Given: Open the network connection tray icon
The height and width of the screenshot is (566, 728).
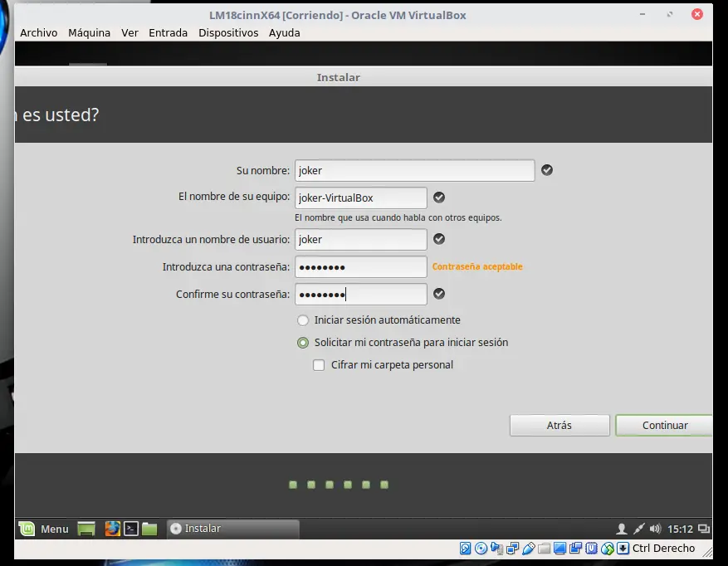Looking at the screenshot, I should click(x=639, y=529).
